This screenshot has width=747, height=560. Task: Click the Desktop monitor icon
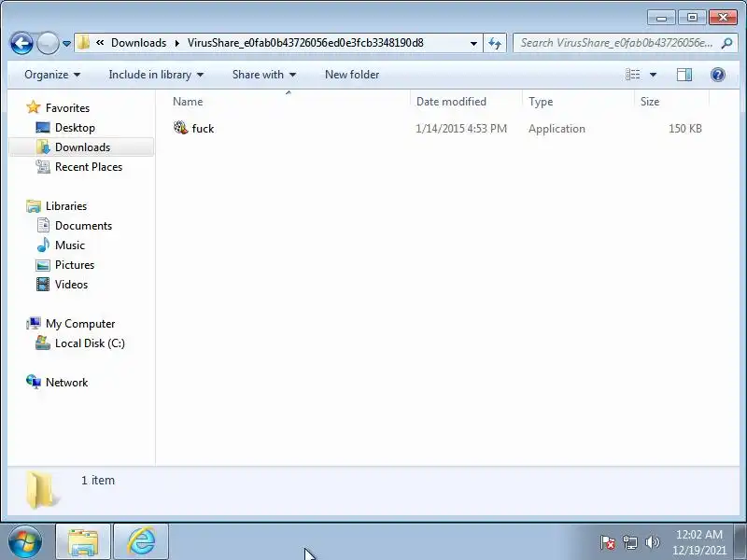tap(43, 128)
